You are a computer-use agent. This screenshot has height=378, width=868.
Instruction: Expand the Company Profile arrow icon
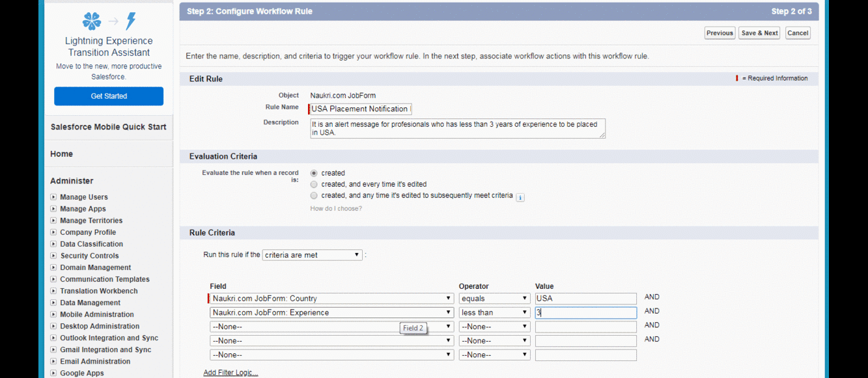click(x=53, y=232)
